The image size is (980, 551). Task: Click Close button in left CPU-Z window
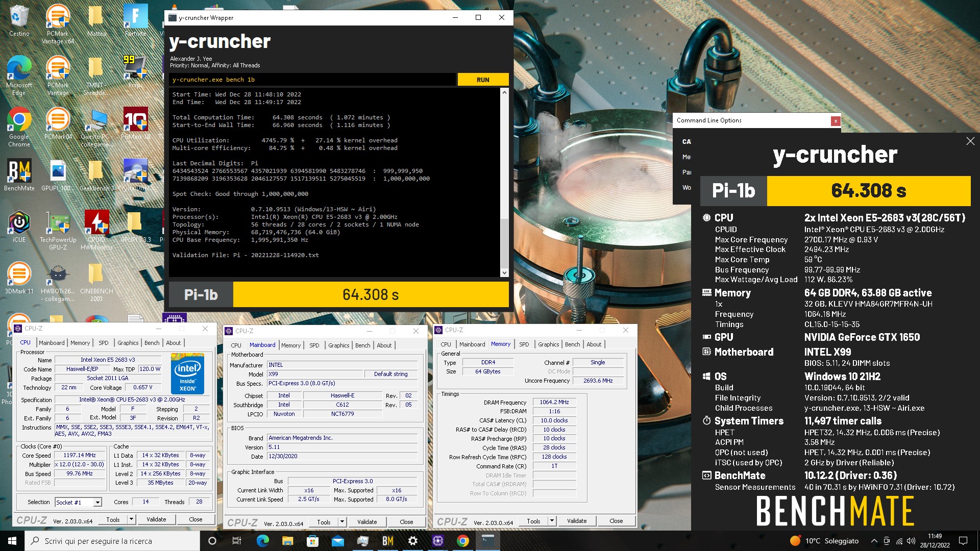195,519
